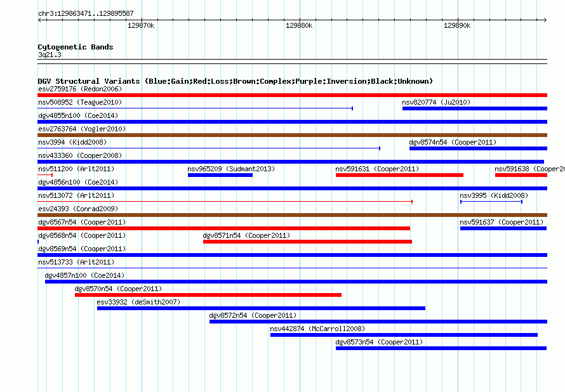565x392 pixels.
Task: Click the dgv8572n54 (Cooper2011) blue bar
Action: tap(378, 322)
